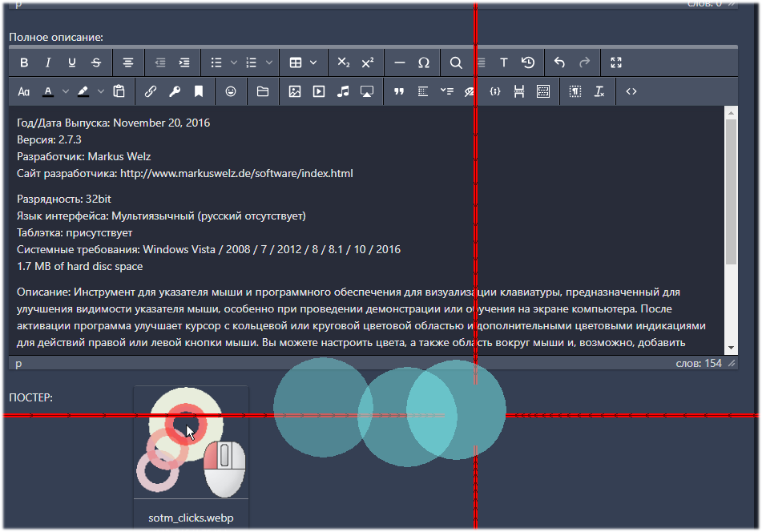Open the bullet list style dropdown
The width and height of the screenshot is (762, 532).
pos(234,62)
